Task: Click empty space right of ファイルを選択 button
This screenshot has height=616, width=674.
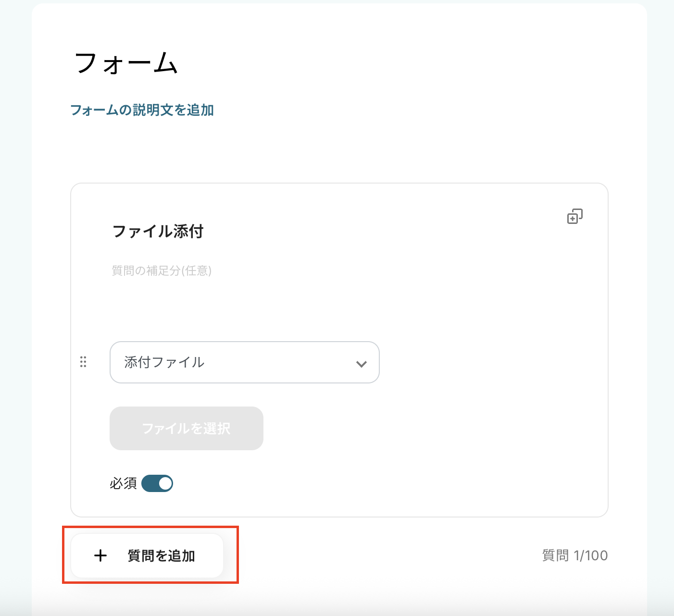Action: 409,429
